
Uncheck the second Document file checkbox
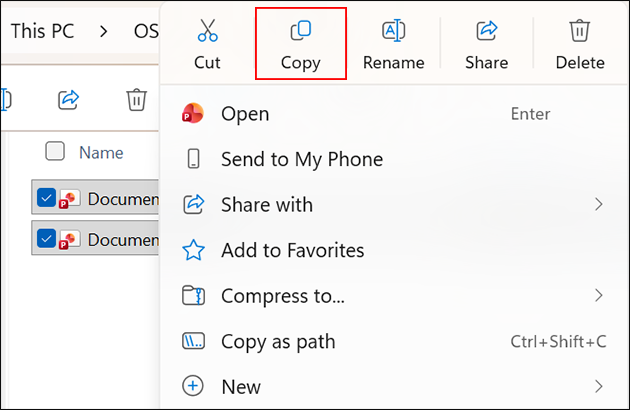coord(46,239)
